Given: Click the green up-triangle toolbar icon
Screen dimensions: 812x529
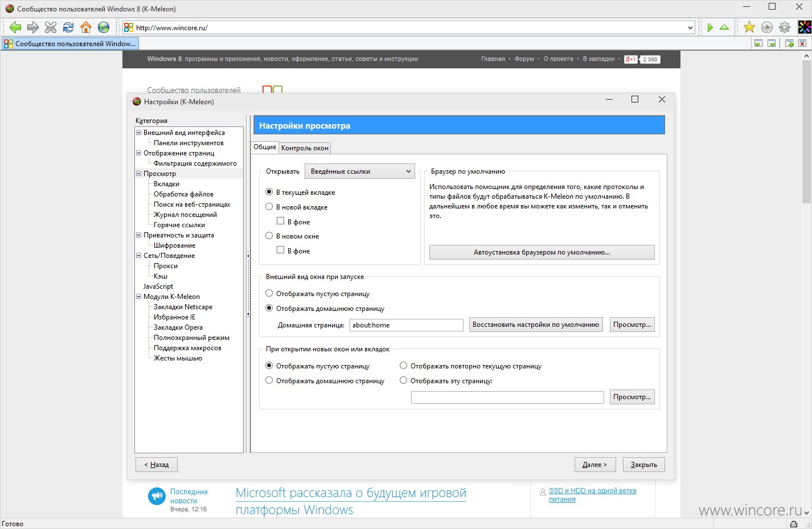Looking at the screenshot, I should pyautogui.click(x=724, y=27).
